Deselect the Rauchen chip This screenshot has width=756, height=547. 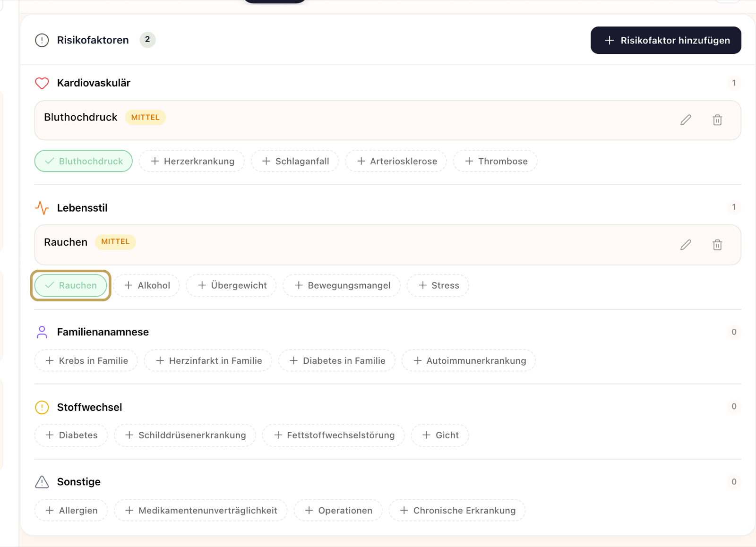pos(71,285)
